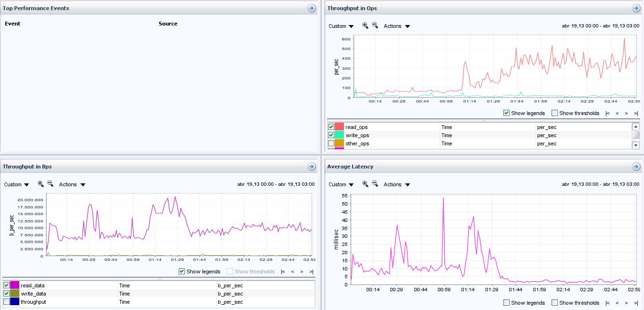Zoom in on Throughput in Bps chart
Screen dimensions: 644x310
pyautogui.click(x=40, y=184)
